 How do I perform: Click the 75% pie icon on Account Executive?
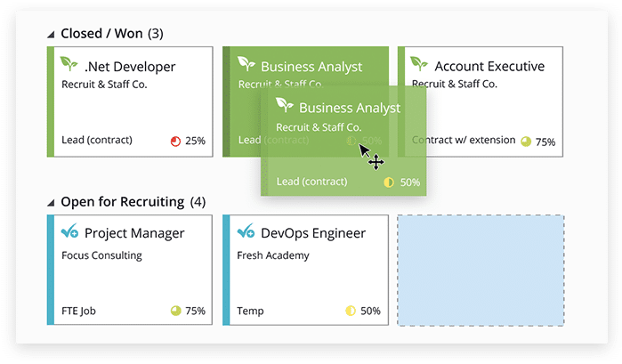(525, 141)
